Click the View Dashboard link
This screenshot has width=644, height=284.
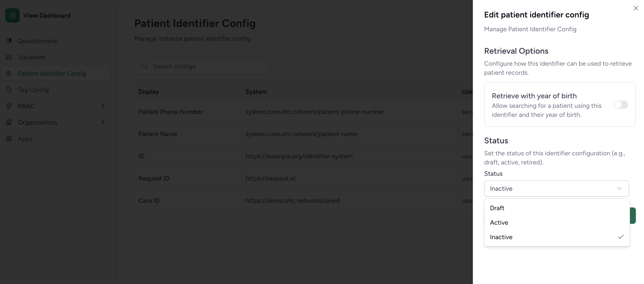click(47, 15)
